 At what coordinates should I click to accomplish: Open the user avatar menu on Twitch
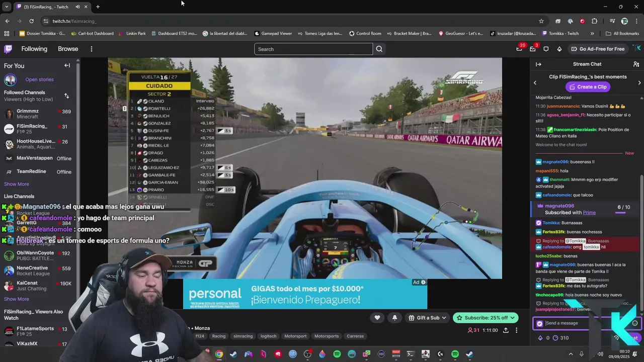pyautogui.click(x=637, y=49)
